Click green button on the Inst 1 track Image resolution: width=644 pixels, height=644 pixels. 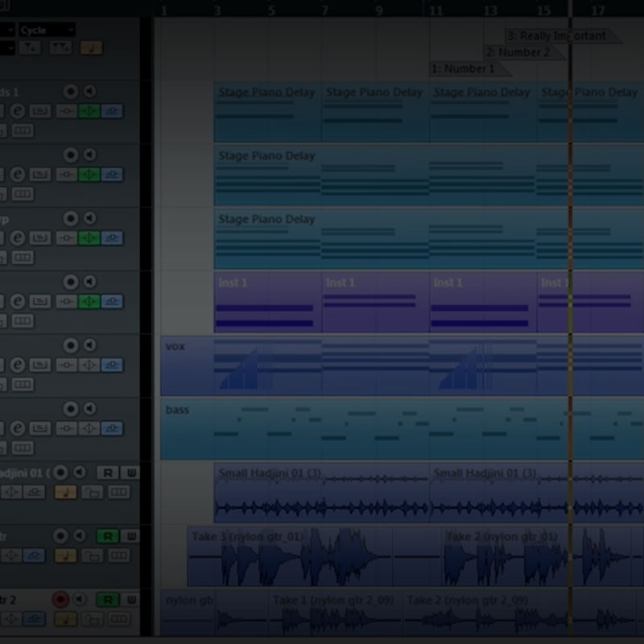point(89,301)
